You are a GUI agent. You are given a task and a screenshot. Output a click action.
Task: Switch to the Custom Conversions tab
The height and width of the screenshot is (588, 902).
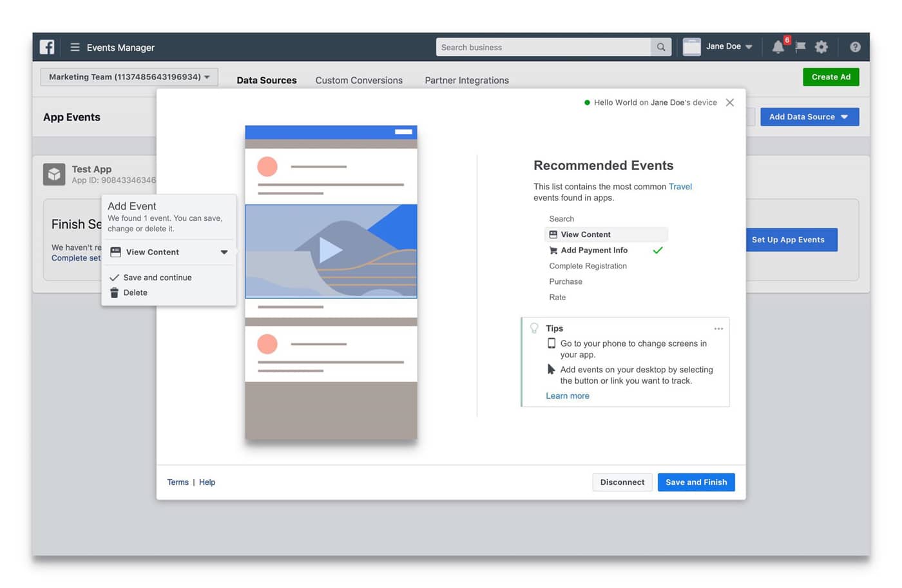(x=359, y=81)
